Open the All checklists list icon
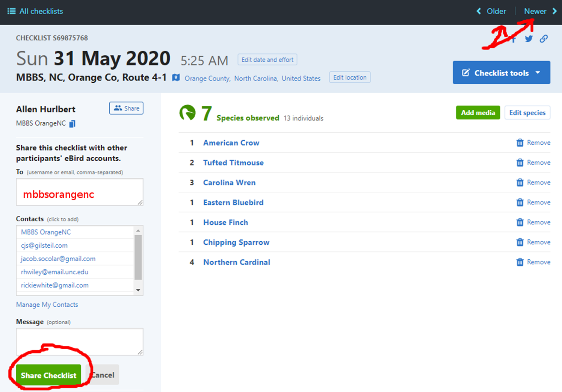The image size is (562, 392). 11,11
